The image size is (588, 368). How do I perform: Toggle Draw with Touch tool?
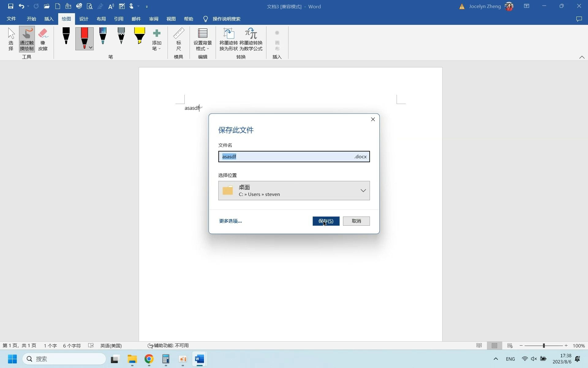(x=27, y=39)
